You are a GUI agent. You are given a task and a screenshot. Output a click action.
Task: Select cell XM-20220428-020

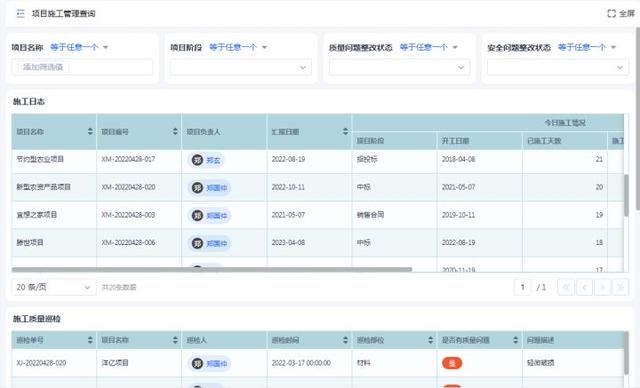128,187
